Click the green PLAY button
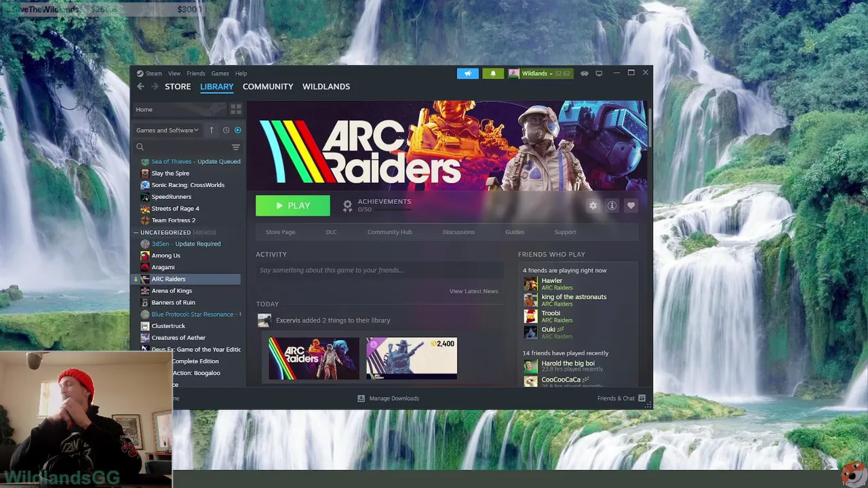This screenshot has height=488, width=868. 293,205
